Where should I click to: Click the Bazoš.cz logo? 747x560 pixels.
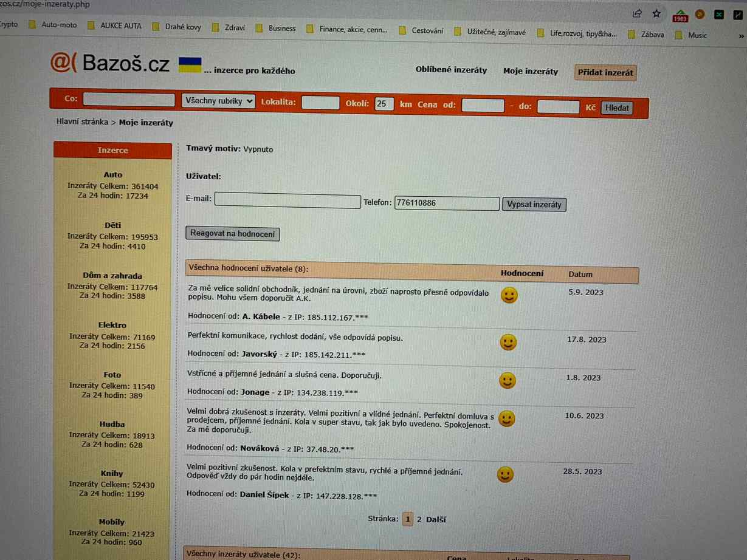pyautogui.click(x=110, y=63)
